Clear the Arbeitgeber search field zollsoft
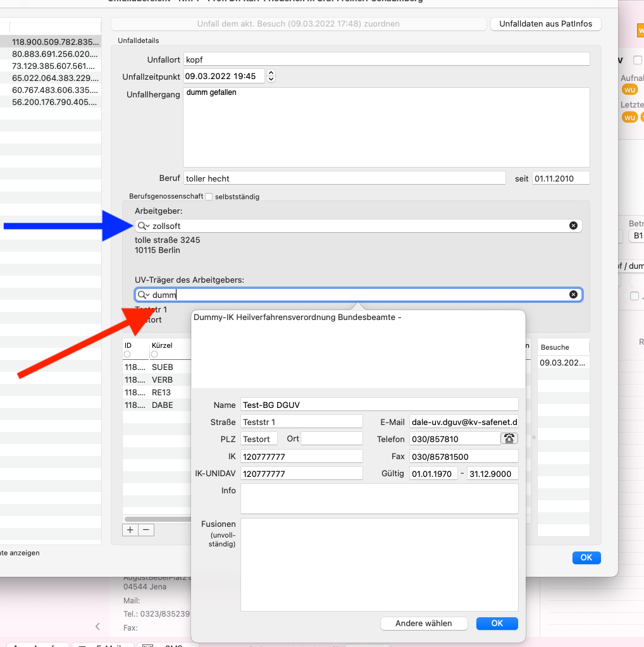The image size is (644, 647). point(573,226)
